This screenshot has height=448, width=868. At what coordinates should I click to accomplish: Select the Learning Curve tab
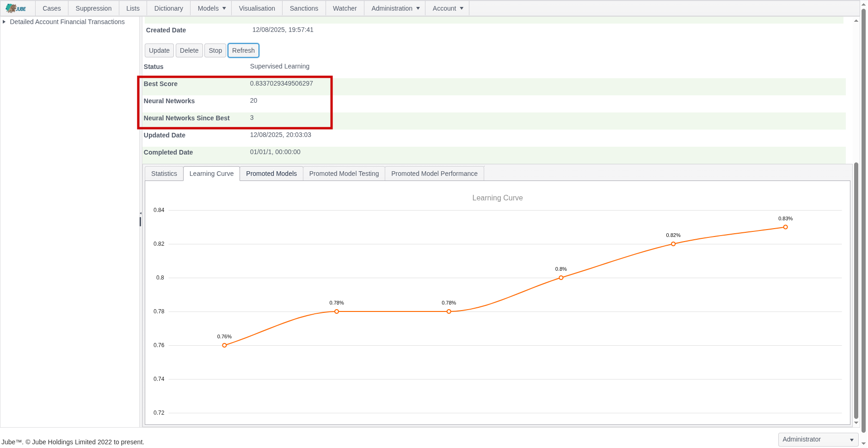[211, 174]
